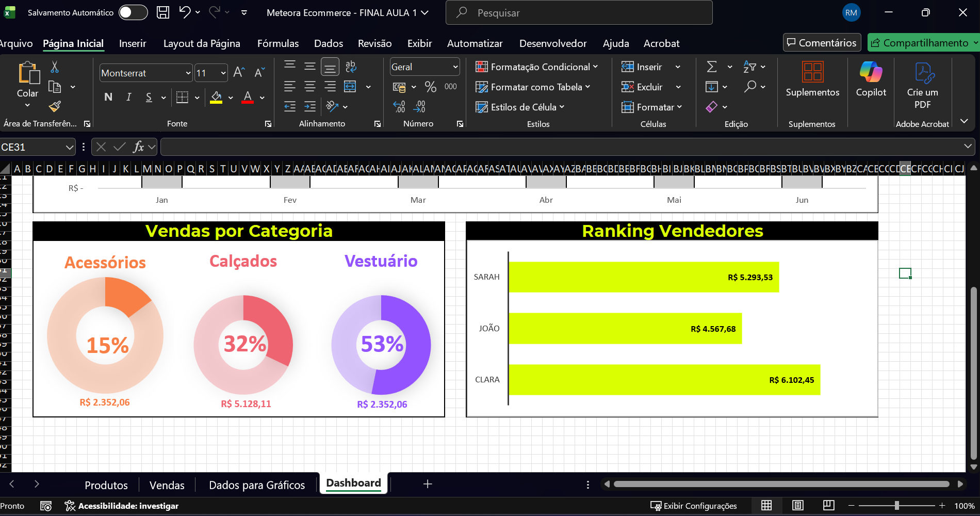Click Inserir cells button

(x=642, y=67)
